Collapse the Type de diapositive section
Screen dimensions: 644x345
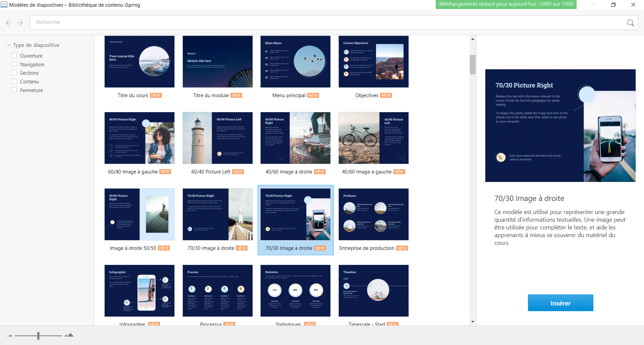pos(9,45)
